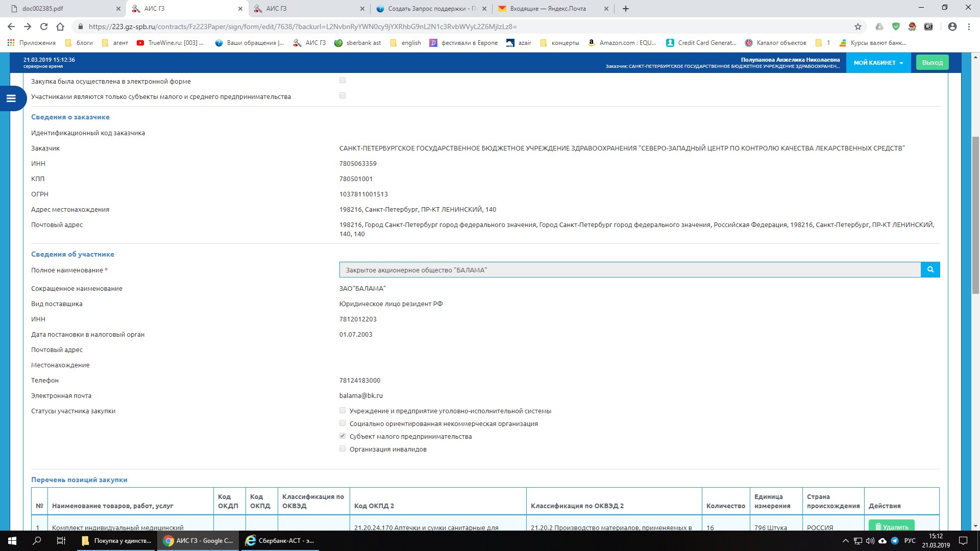Show hidden system tray icons

(845, 541)
